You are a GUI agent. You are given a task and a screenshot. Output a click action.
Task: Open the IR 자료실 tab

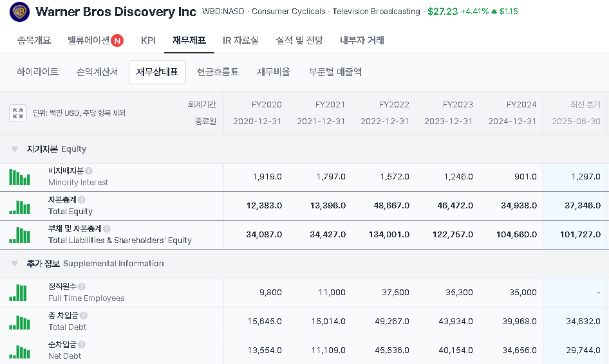[x=240, y=41]
